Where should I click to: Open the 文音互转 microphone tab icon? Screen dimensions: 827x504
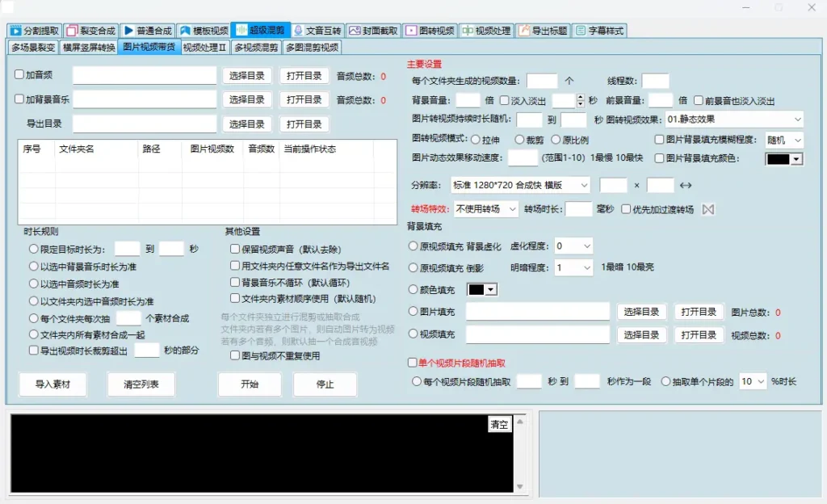click(298, 31)
